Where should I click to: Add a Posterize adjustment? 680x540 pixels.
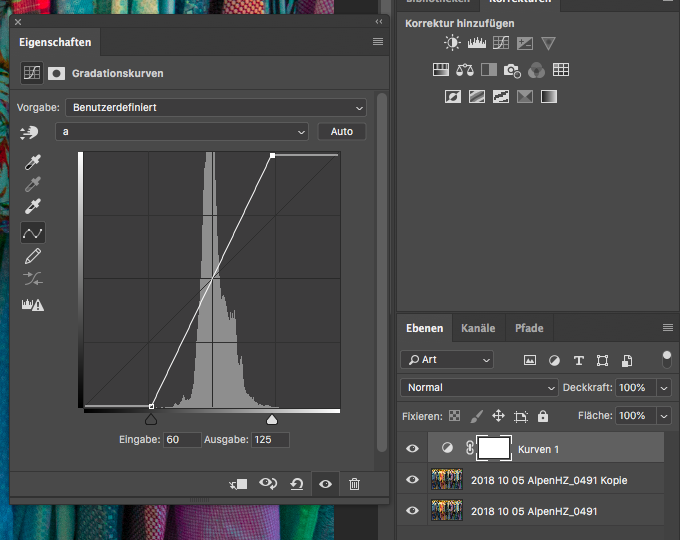point(477,96)
